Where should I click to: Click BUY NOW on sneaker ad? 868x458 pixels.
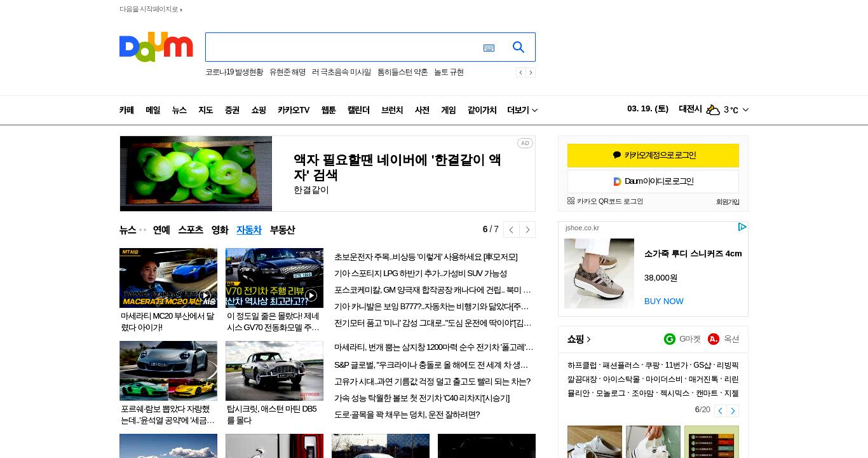pos(664,301)
